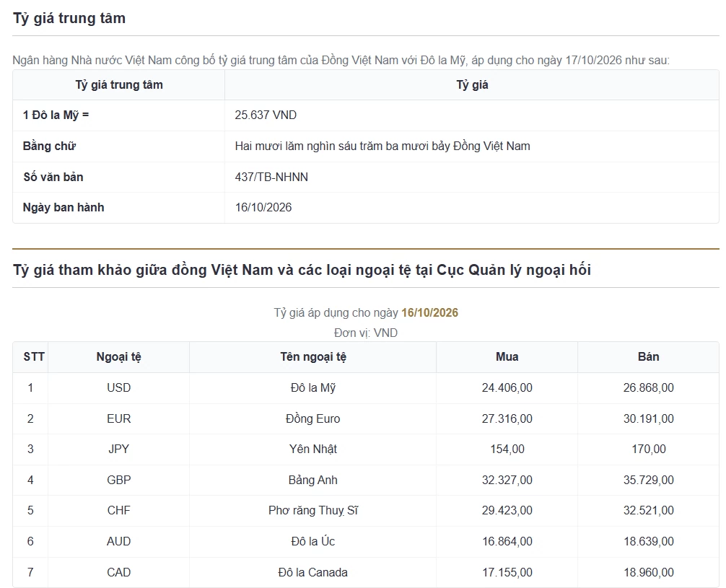This screenshot has height=588, width=726.
Task: Select the "EUR" currency code cell
Action: pyautogui.click(x=118, y=418)
